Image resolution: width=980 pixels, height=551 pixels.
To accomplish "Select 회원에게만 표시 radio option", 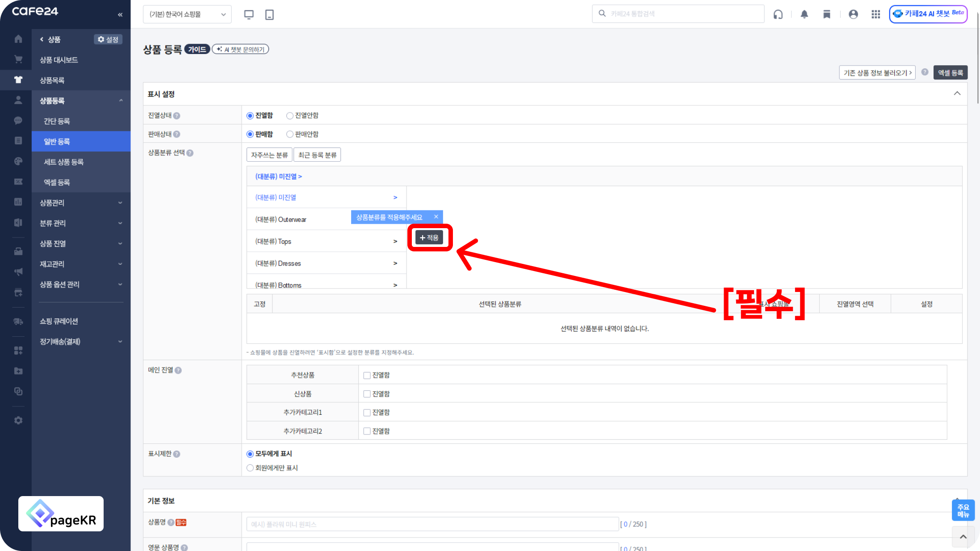I will pos(250,468).
